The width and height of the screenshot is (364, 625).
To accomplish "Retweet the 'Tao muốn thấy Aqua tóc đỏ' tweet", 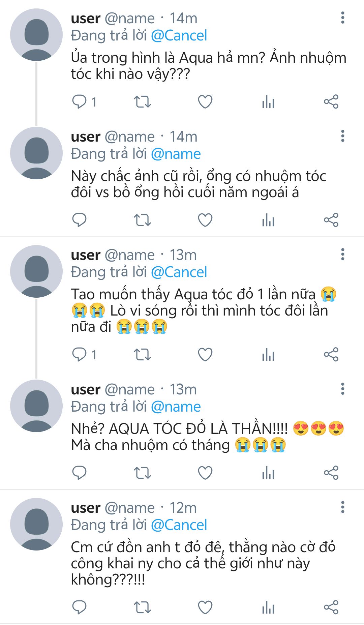I will (x=142, y=355).
